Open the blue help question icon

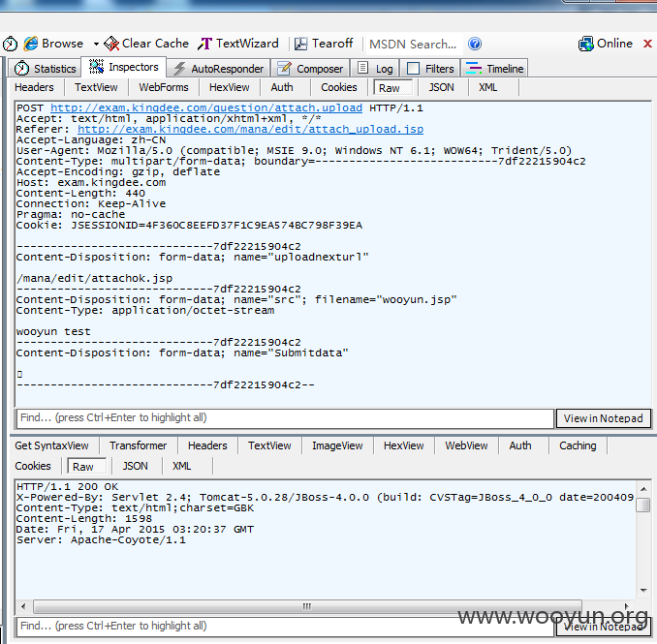point(475,44)
